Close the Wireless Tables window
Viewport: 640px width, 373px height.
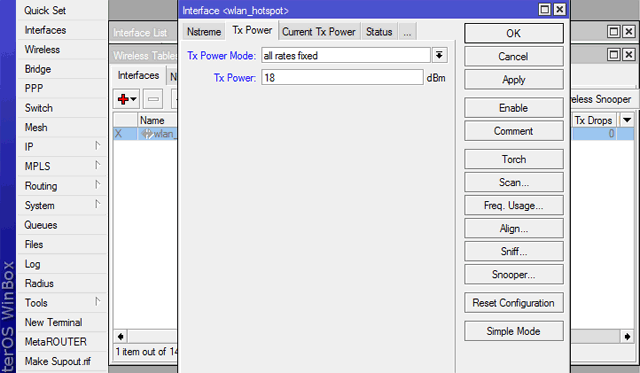(629, 55)
